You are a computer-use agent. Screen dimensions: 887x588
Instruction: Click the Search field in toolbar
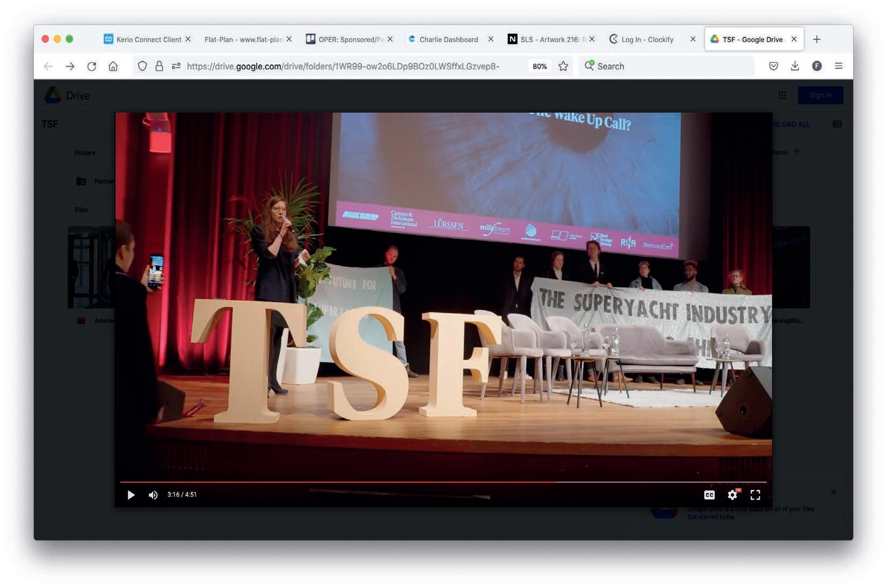[x=666, y=66]
